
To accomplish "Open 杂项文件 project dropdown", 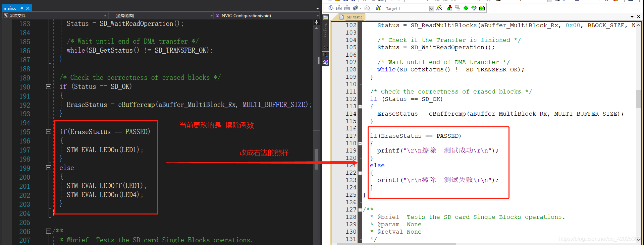I will (x=55, y=15).
